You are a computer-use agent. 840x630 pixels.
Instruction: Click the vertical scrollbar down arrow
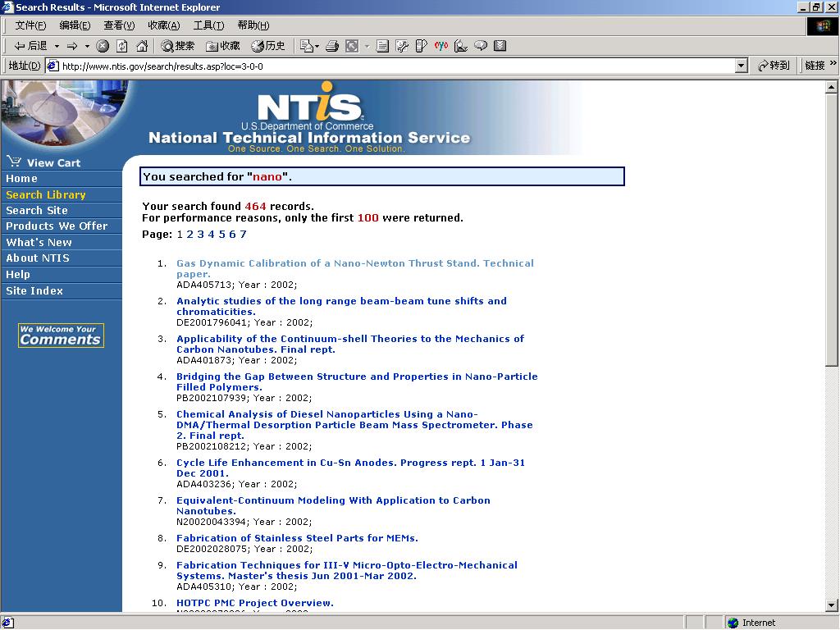(832, 605)
